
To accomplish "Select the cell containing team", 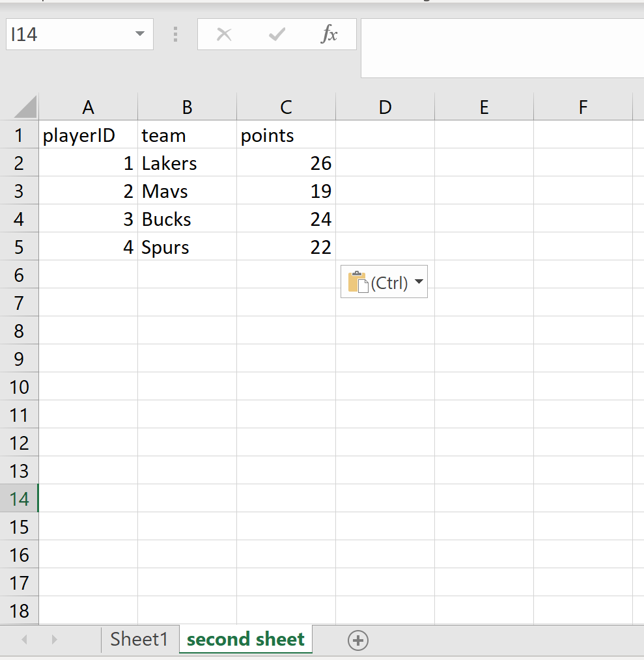I will (x=187, y=135).
